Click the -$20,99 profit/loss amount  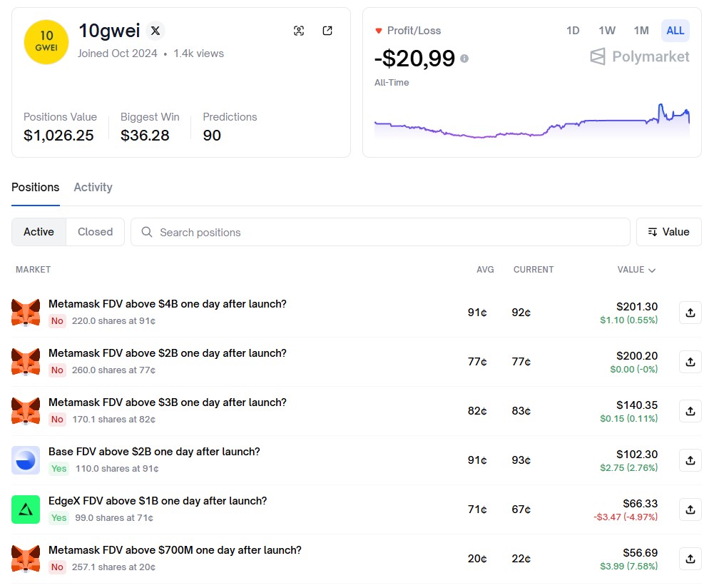414,59
